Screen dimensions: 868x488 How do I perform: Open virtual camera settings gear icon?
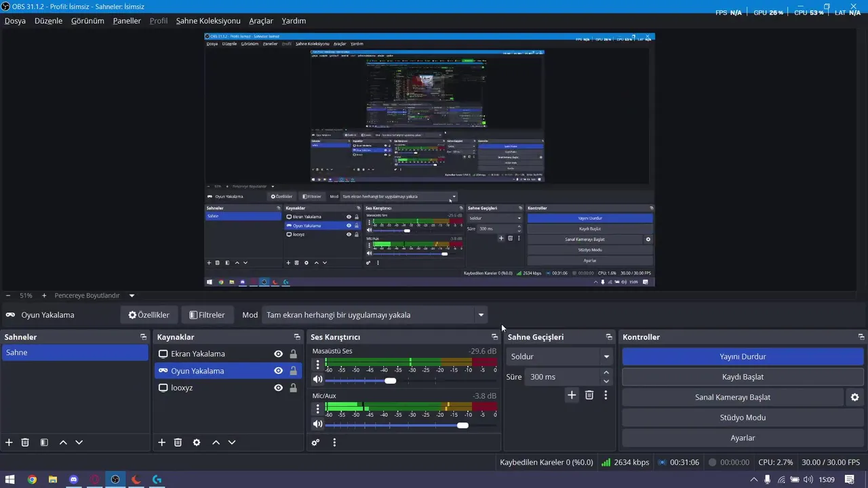tap(855, 397)
